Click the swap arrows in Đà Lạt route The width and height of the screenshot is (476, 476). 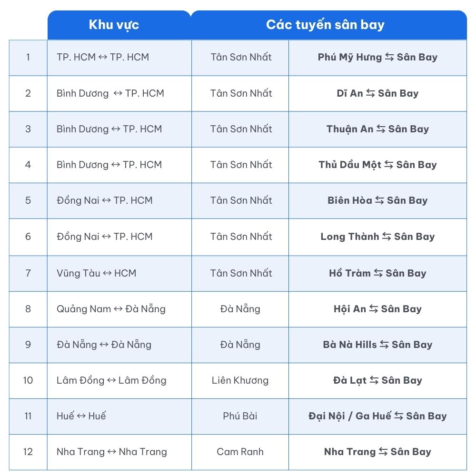click(x=374, y=380)
